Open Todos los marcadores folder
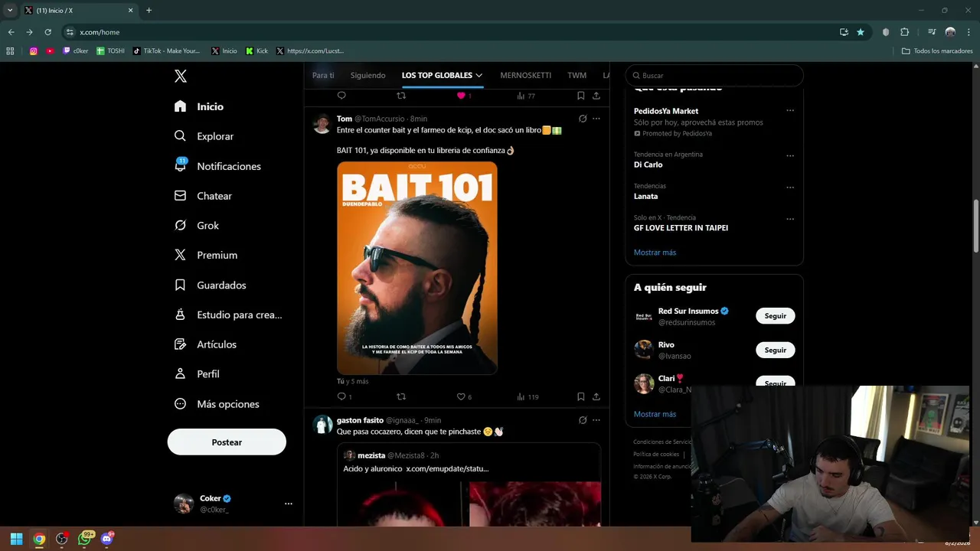Image resolution: width=980 pixels, height=551 pixels. pos(937,51)
